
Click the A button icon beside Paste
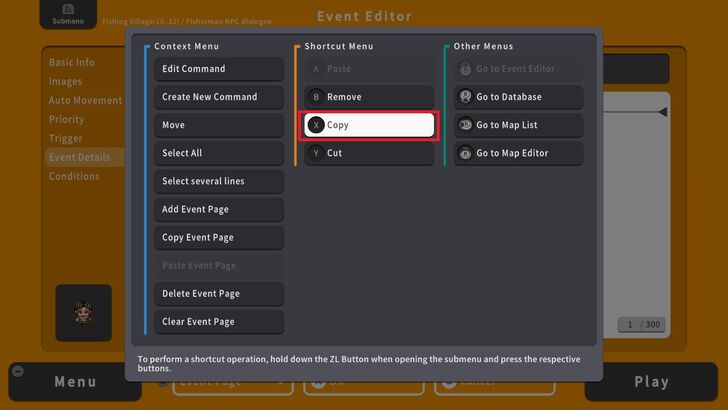pyautogui.click(x=316, y=69)
